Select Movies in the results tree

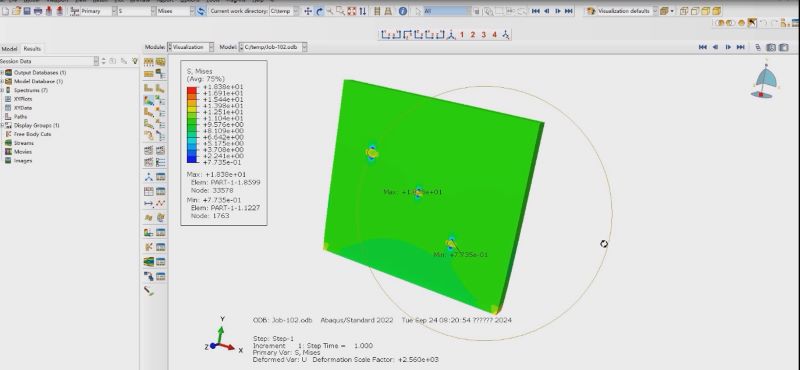[22, 152]
